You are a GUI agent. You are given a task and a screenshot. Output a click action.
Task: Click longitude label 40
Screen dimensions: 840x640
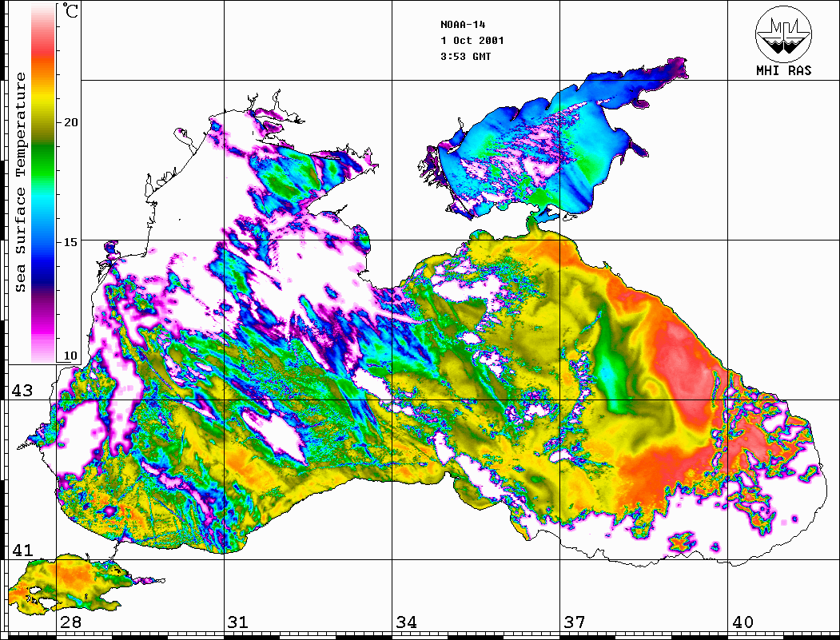pyautogui.click(x=742, y=622)
